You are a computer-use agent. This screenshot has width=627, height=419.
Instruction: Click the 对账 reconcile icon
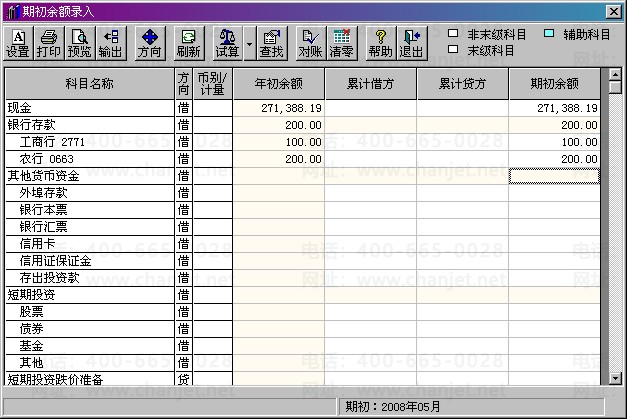(x=310, y=44)
